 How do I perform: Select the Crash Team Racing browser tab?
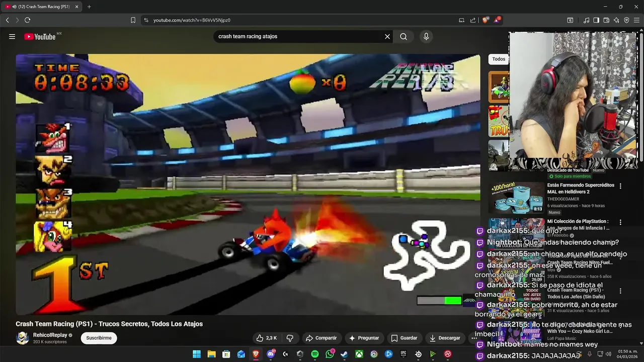42,7
